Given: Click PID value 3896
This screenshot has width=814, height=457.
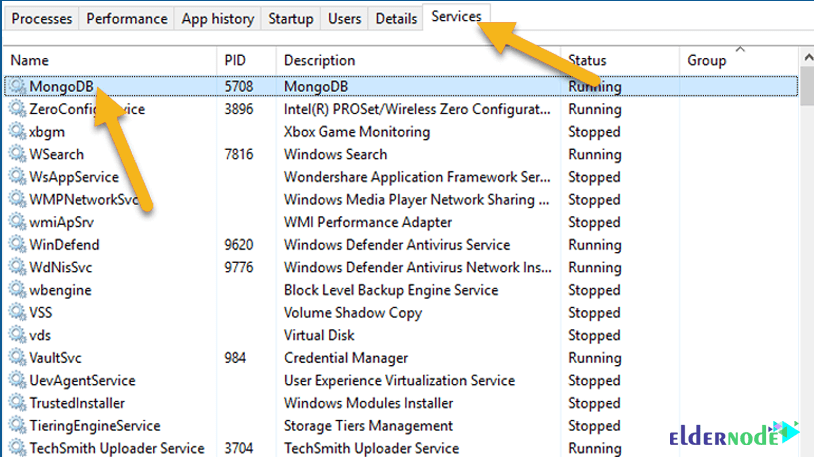Looking at the screenshot, I should pyautogui.click(x=239, y=109).
